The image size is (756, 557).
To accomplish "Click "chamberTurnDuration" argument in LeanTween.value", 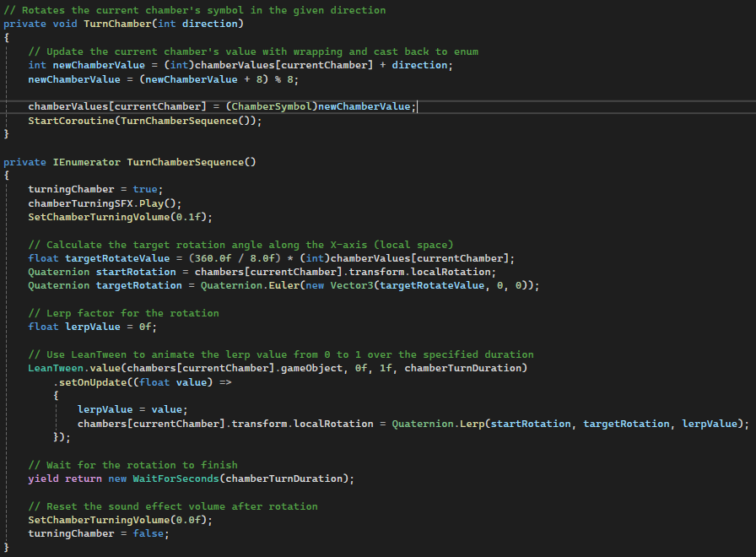I will [x=463, y=369].
